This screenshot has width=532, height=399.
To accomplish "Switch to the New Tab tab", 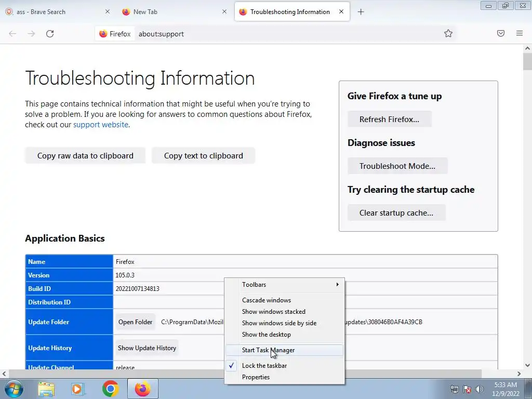I will click(x=175, y=11).
